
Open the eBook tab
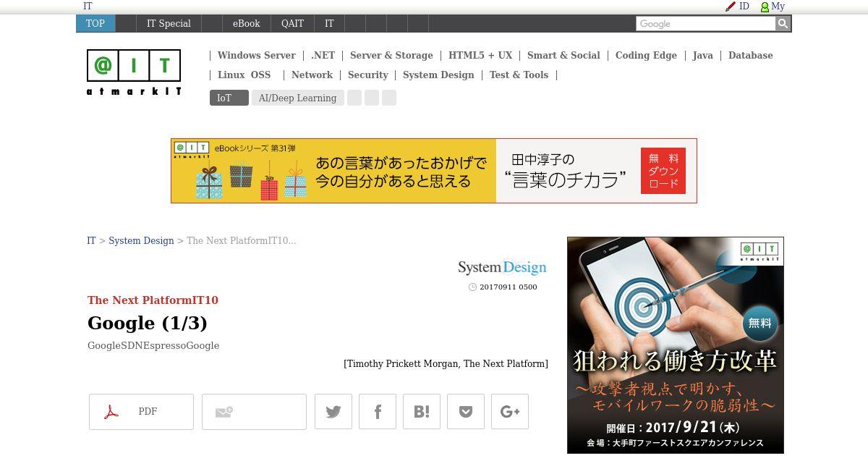tap(246, 23)
